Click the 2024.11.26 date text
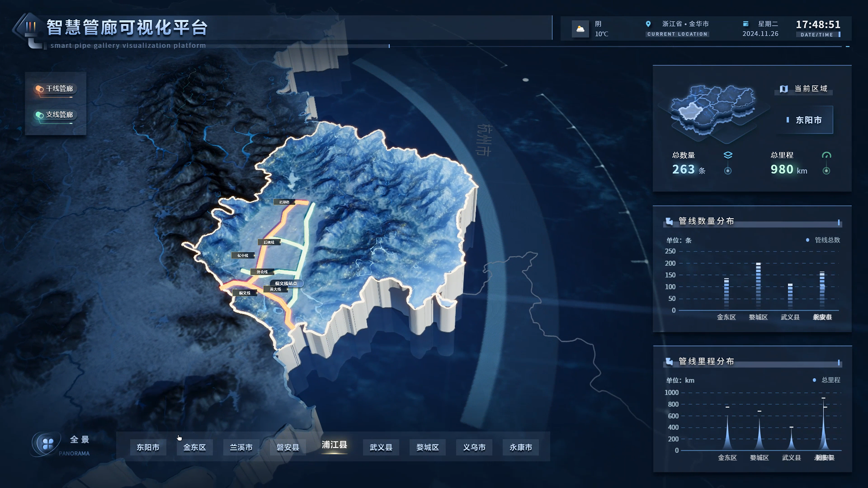The image size is (868, 488). [760, 34]
